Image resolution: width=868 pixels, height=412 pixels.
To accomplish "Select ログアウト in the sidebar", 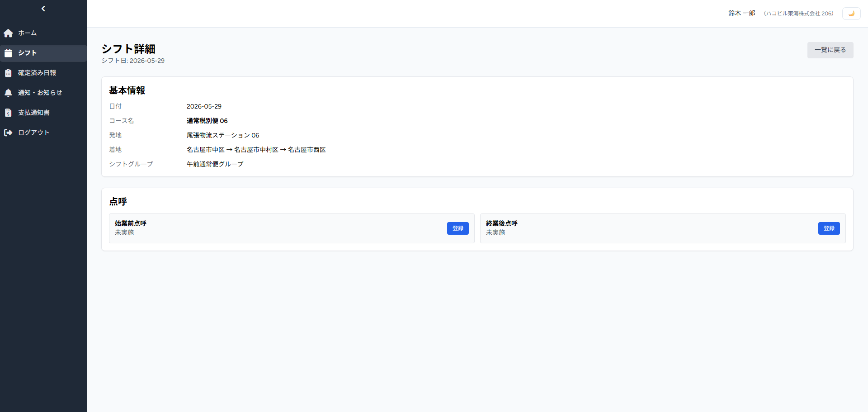I will coord(43,133).
